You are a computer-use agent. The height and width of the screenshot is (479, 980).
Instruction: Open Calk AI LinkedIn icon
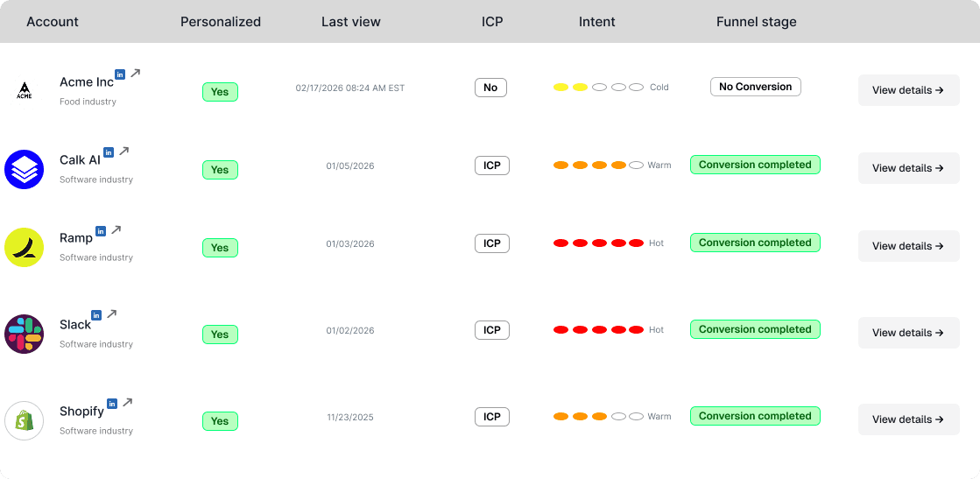[108, 152]
